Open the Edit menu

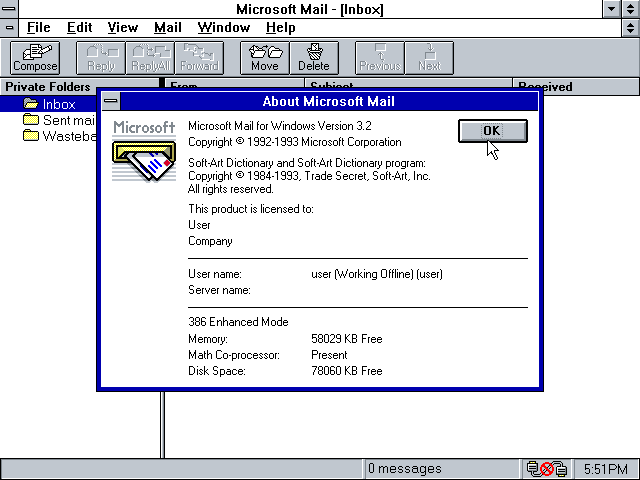79,28
